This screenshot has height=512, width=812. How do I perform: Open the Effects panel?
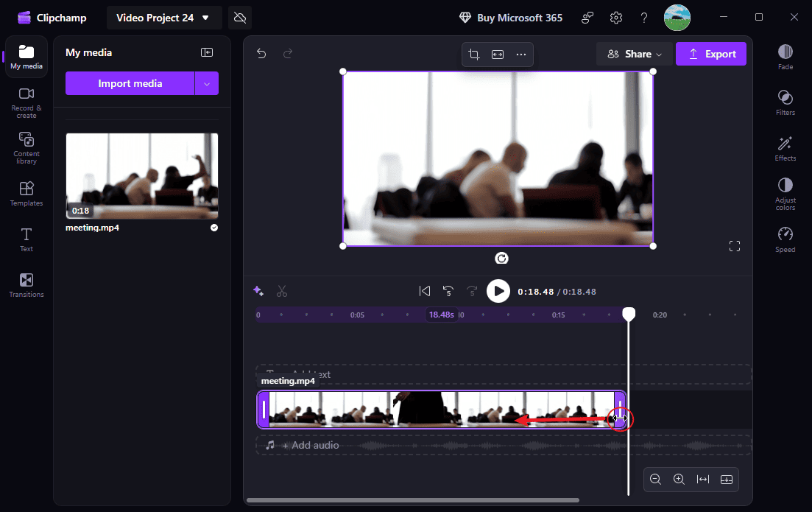(x=785, y=148)
